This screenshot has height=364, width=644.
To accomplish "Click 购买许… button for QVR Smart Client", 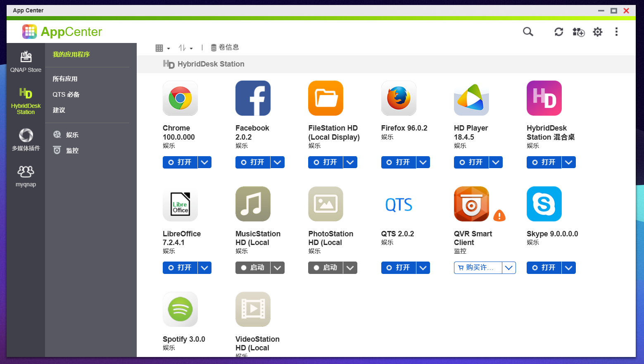I will click(478, 268).
